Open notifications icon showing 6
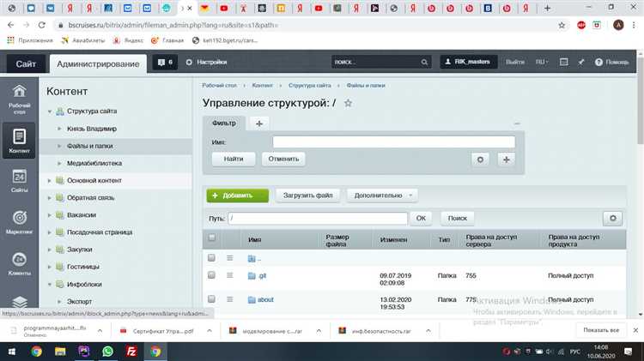 point(165,63)
